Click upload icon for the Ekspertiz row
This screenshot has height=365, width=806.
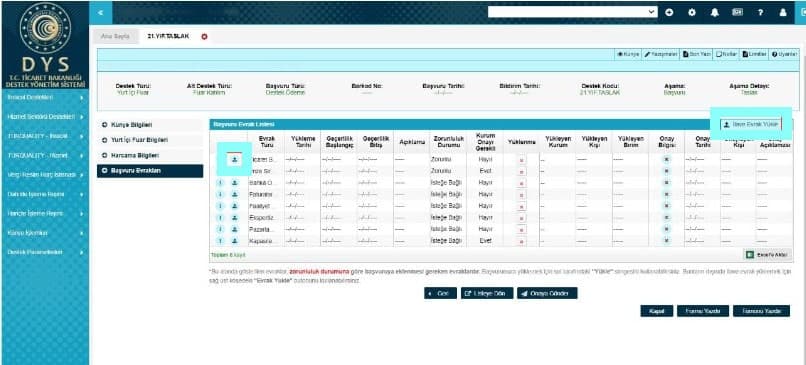point(234,217)
